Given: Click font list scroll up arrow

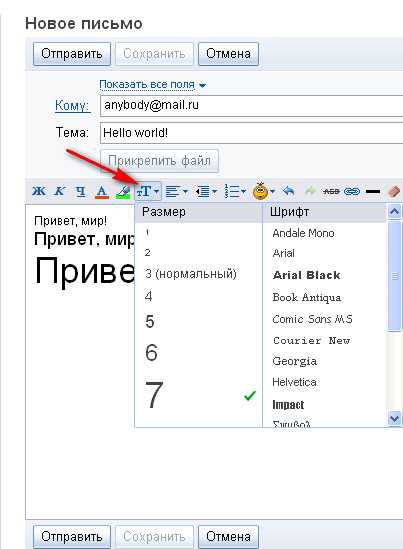Looking at the screenshot, I should point(394,211).
